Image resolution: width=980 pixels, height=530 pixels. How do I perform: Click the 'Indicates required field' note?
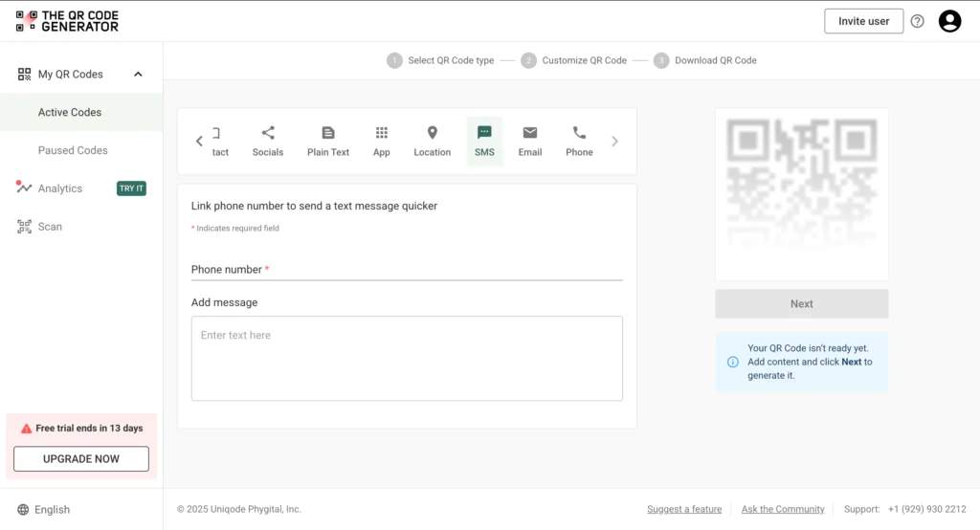click(235, 228)
